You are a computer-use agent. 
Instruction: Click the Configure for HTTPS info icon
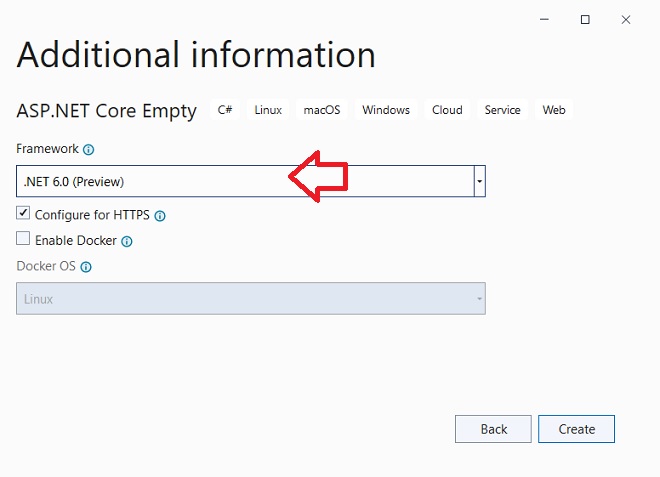(160, 216)
